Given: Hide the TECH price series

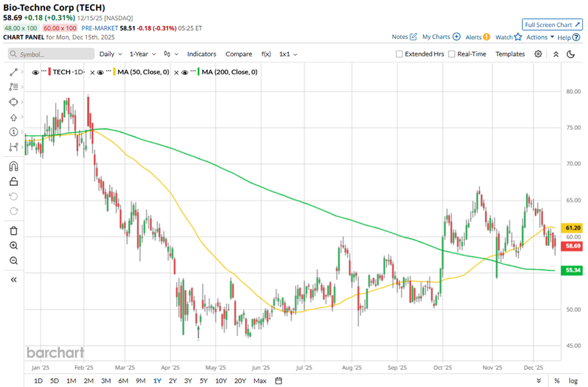Looking at the screenshot, I should pyautogui.click(x=35, y=73).
